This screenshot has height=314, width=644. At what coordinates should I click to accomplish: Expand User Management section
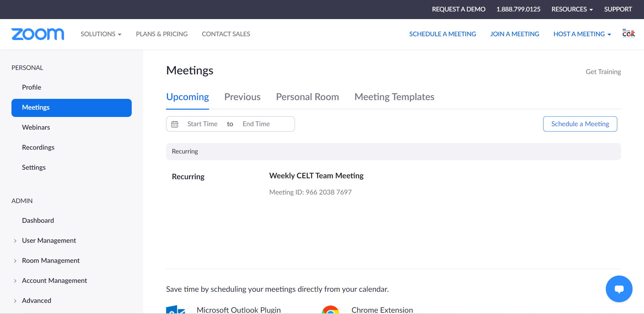coord(49,241)
